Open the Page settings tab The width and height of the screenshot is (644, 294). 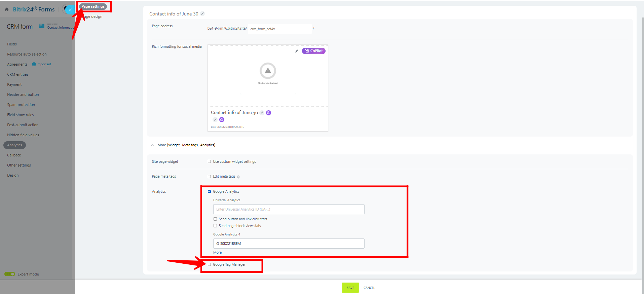[x=93, y=6]
